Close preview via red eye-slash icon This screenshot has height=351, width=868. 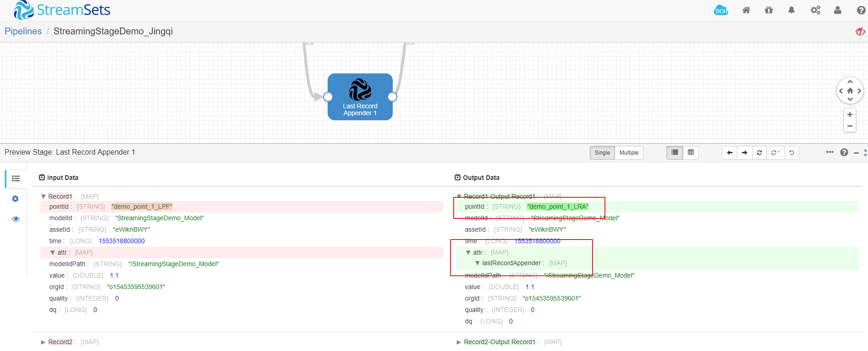pos(860,31)
